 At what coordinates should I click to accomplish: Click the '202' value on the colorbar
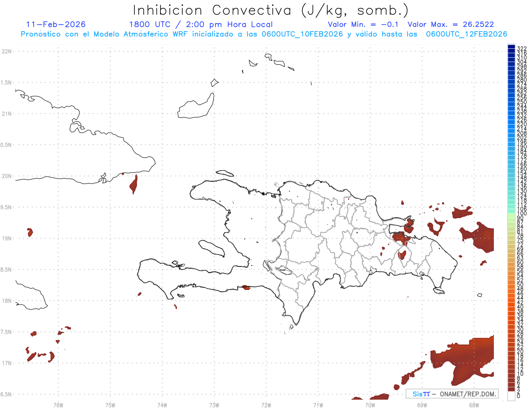click(521, 137)
